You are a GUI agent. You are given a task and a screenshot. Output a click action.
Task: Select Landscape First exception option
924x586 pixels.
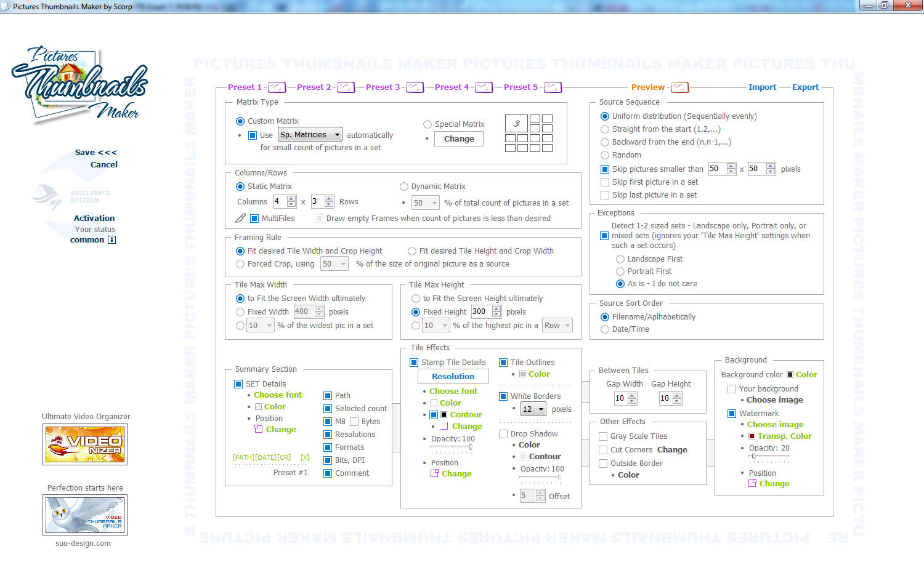[620, 259]
